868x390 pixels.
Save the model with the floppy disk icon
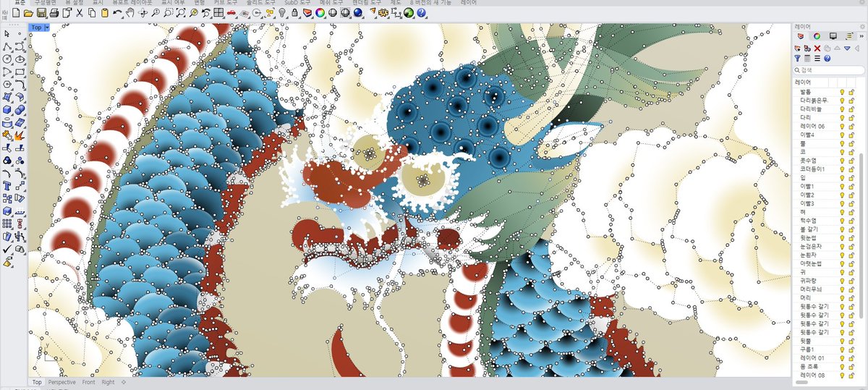[x=41, y=13]
